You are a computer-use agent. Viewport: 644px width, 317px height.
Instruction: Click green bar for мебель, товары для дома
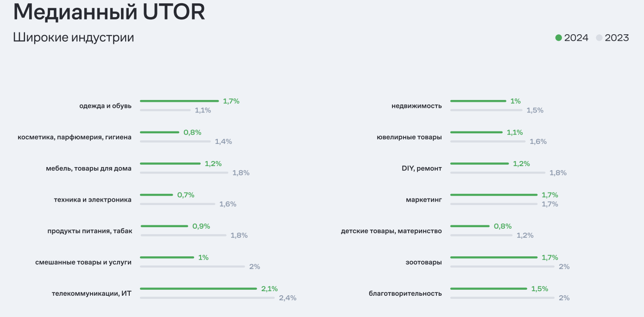[170, 163]
